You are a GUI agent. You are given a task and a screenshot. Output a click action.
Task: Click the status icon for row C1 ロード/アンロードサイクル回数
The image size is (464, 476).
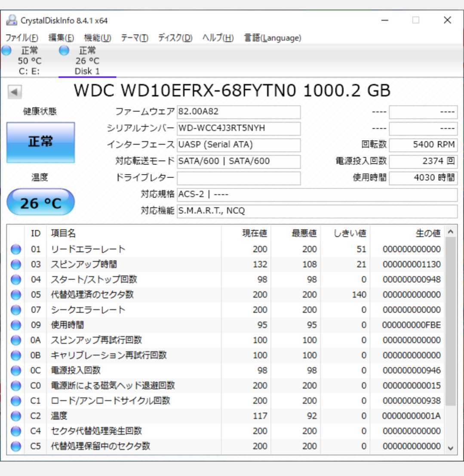16,401
